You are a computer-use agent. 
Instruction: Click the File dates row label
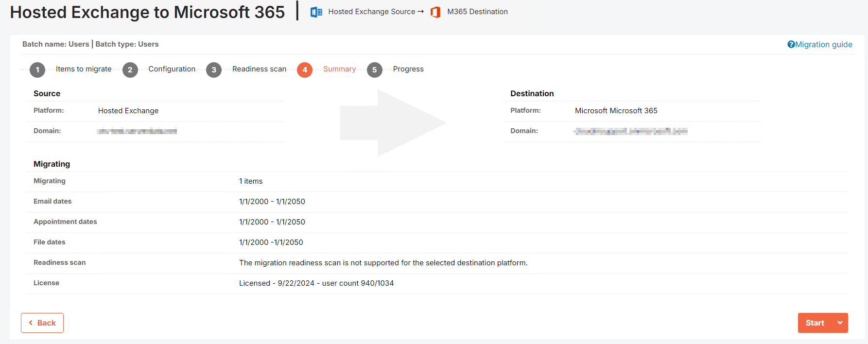click(x=49, y=242)
